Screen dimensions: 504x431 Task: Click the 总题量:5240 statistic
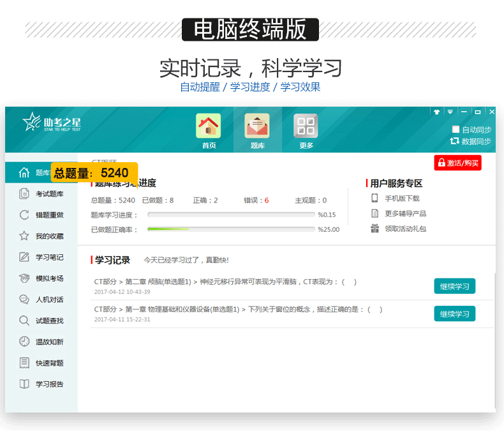[x=113, y=200]
